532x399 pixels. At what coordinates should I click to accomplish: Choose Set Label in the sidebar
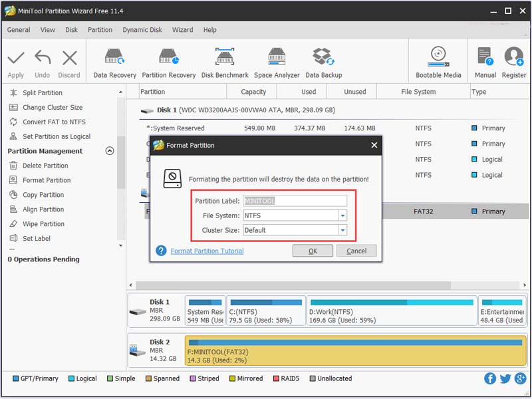click(37, 239)
